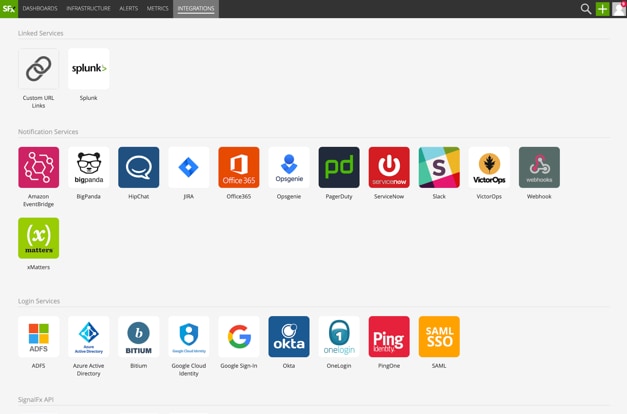The width and height of the screenshot is (627, 414).
Task: Click the HipChat integration icon
Action: 138,167
